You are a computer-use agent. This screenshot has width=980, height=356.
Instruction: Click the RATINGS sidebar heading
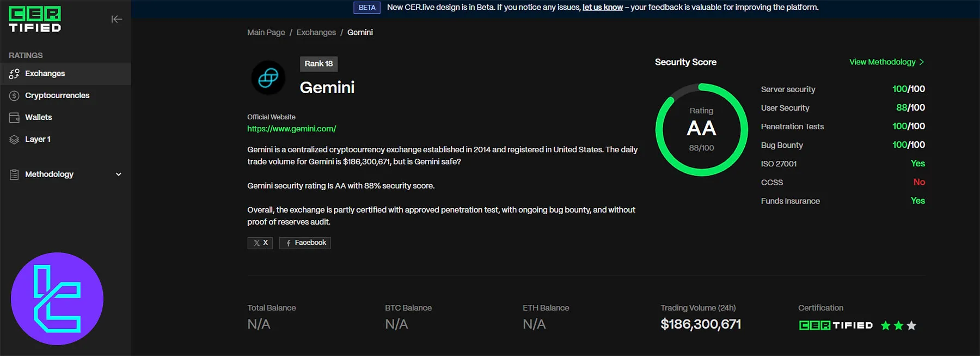pos(26,55)
